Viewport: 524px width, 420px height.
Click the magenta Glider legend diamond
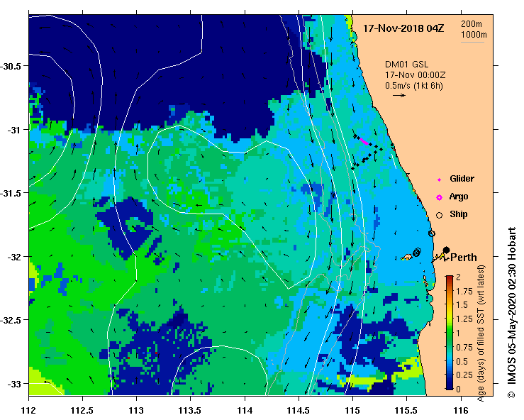click(x=439, y=180)
